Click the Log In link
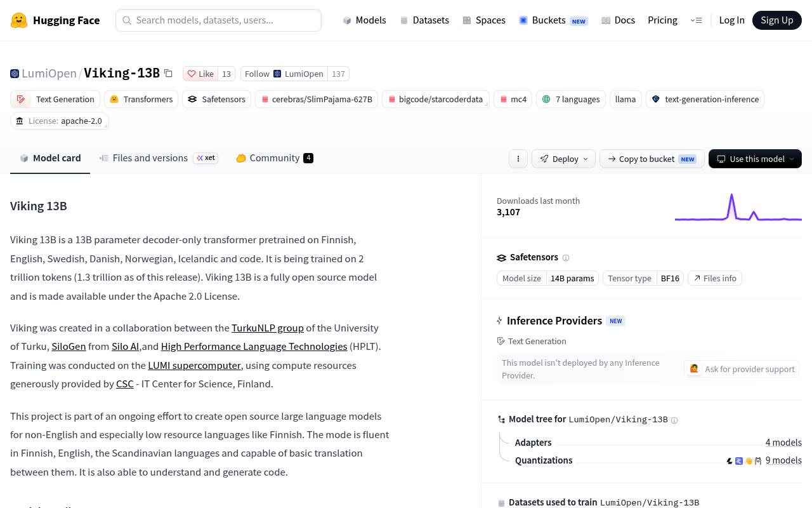This screenshot has height=508, width=812. pyautogui.click(x=731, y=20)
